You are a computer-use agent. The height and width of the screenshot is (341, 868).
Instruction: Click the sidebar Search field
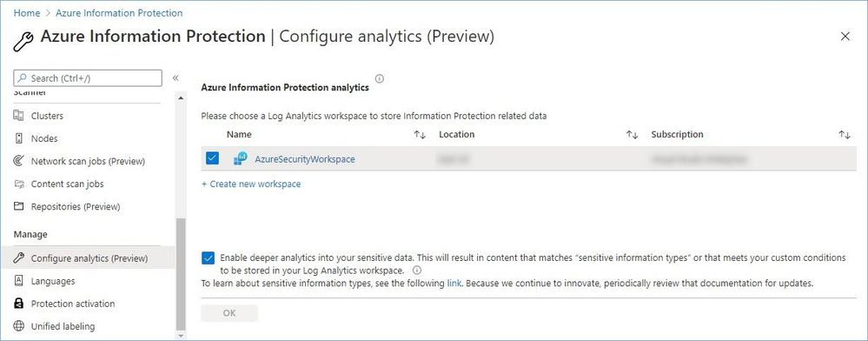[x=88, y=78]
